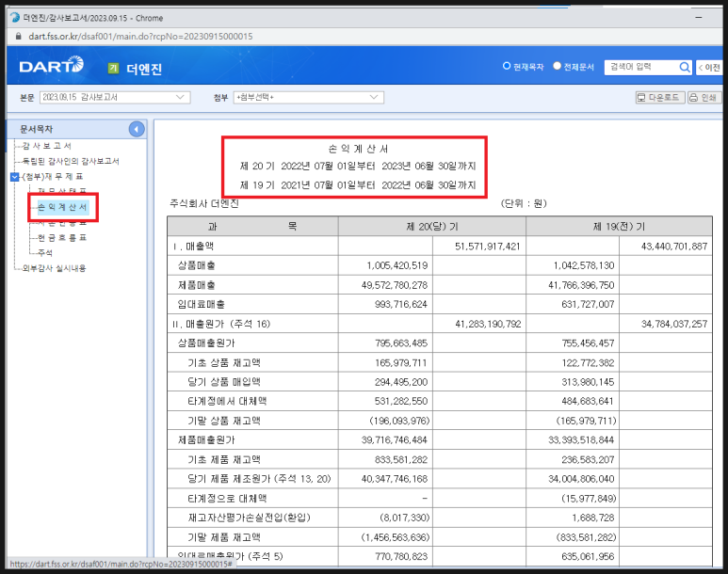Click the 제품매출원가 row label
This screenshot has width=728, height=574.
coord(206,439)
